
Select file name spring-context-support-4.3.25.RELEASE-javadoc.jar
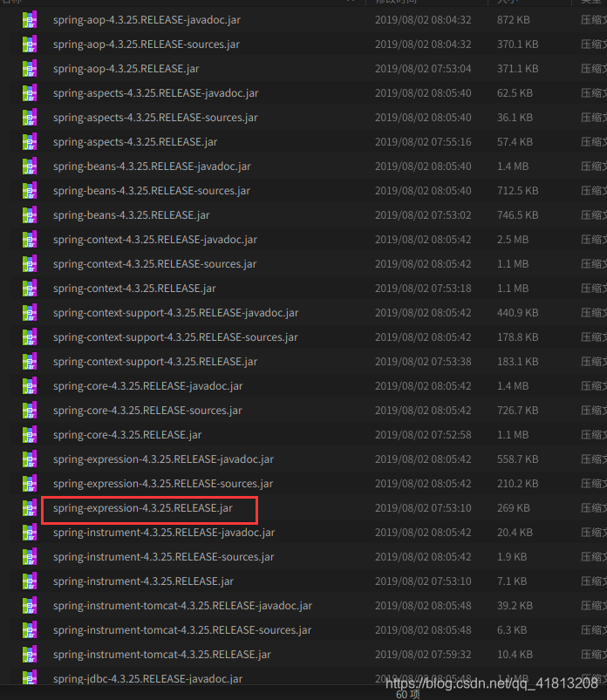click(176, 313)
